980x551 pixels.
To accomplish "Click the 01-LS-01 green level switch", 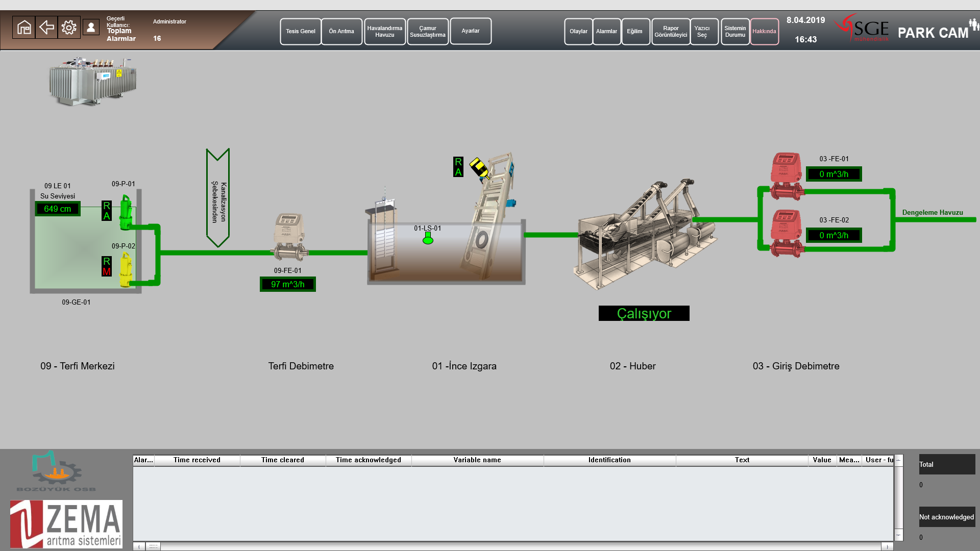I will pos(428,239).
